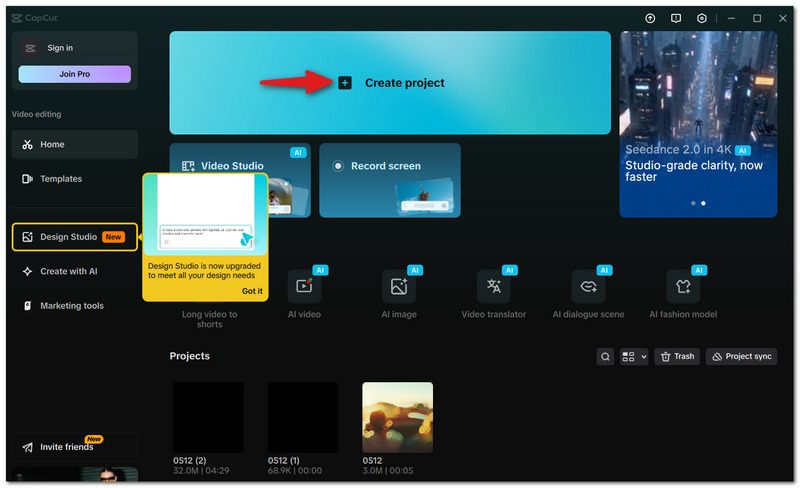Open the Trash

(678, 357)
